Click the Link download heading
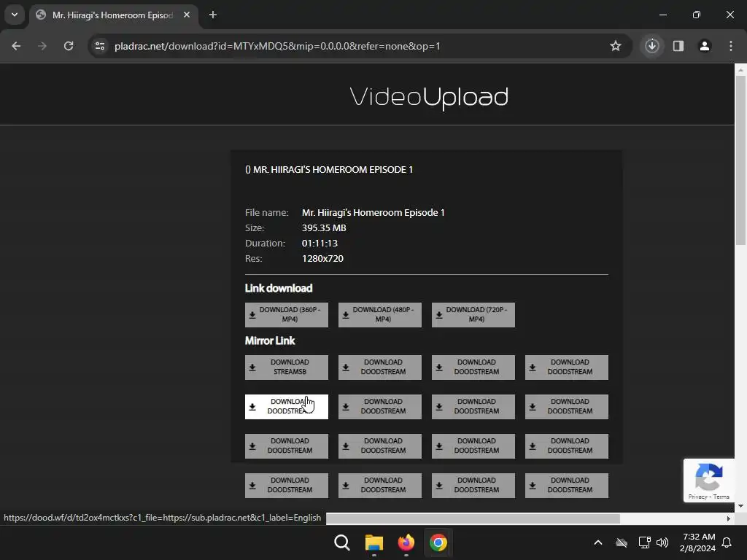 pos(279,289)
